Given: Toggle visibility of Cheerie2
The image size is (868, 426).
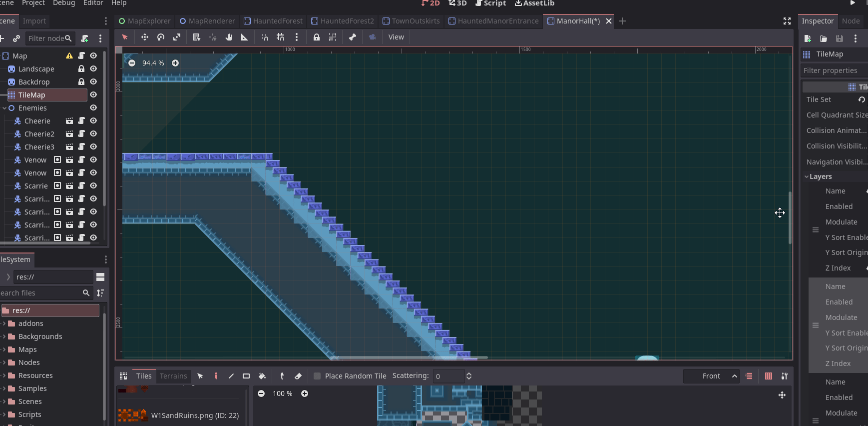Looking at the screenshot, I should [93, 133].
